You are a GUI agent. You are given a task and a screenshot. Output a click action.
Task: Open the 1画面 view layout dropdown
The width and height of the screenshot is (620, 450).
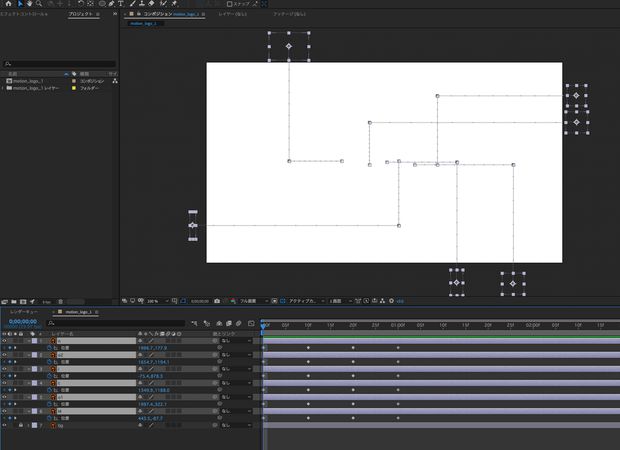[340, 301]
